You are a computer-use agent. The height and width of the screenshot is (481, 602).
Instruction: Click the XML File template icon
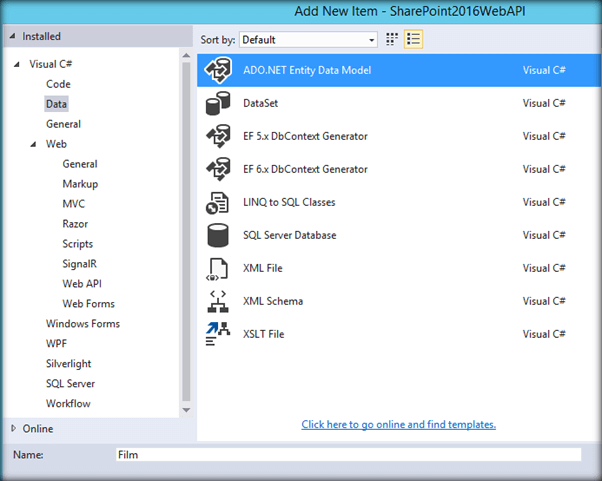218,268
